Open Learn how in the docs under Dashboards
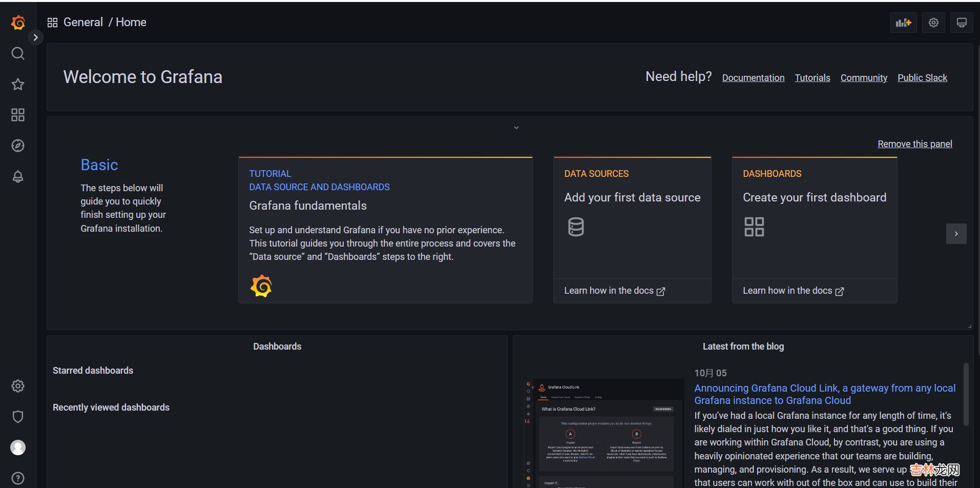 [794, 291]
